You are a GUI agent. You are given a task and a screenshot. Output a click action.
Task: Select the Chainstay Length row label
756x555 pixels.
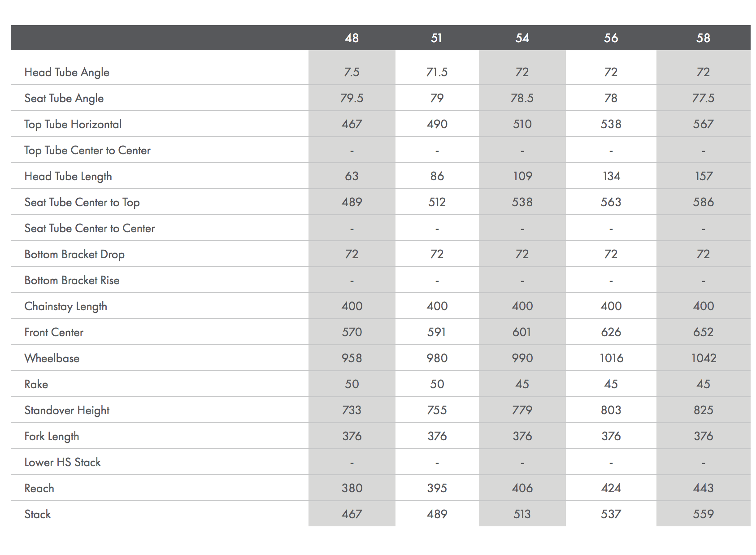click(x=65, y=306)
